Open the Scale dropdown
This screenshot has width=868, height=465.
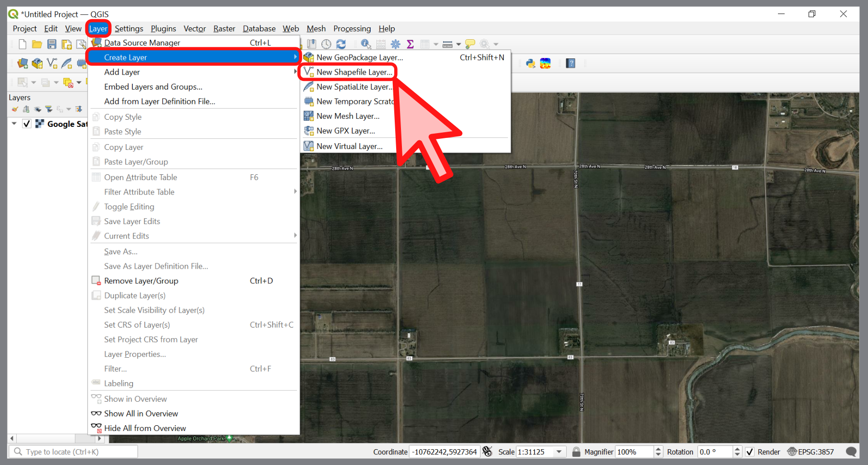(x=560, y=452)
